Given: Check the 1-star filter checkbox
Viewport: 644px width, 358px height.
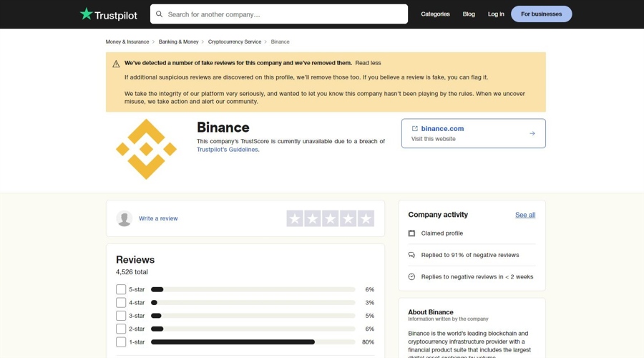Looking at the screenshot, I should click(121, 342).
